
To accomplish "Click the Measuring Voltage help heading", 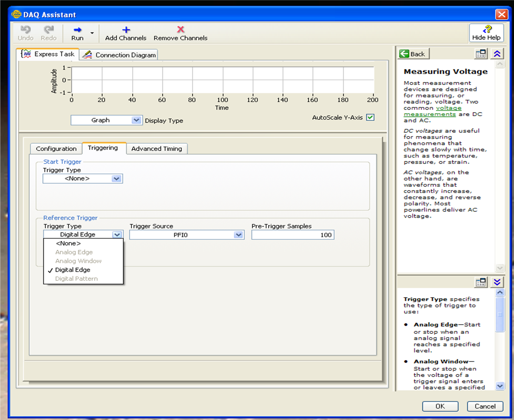I will [445, 71].
